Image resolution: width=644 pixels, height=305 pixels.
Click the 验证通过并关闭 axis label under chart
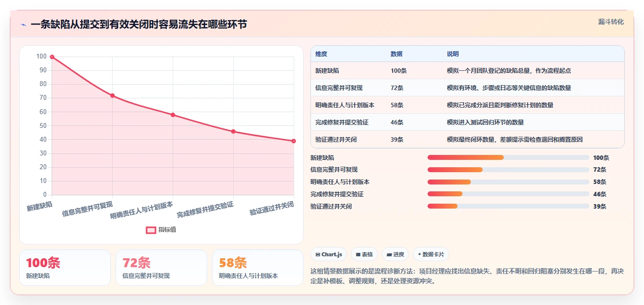tap(272, 209)
